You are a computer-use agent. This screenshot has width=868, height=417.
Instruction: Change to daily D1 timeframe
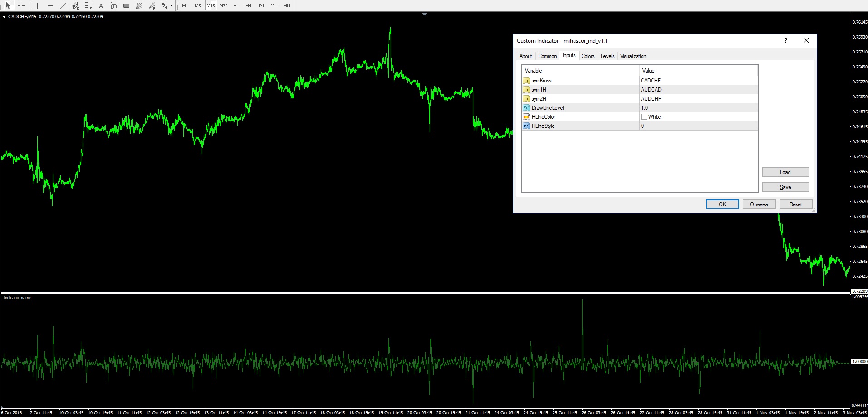261,5
